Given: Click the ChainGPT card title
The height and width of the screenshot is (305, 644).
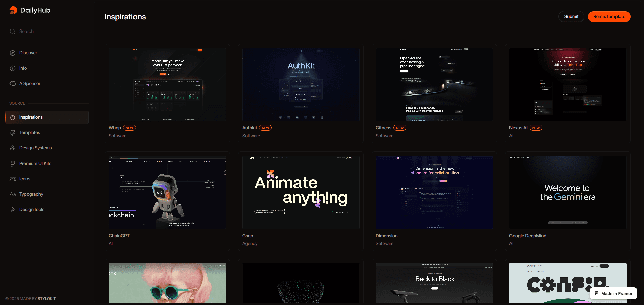Looking at the screenshot, I should 119,236.
